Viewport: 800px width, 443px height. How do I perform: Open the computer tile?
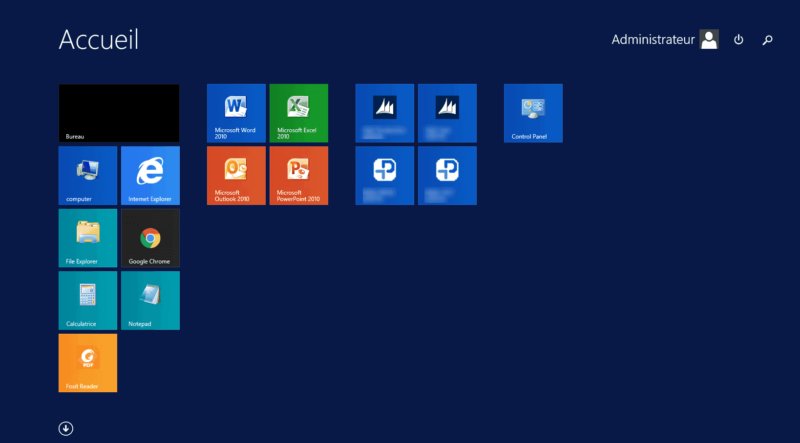pos(88,176)
